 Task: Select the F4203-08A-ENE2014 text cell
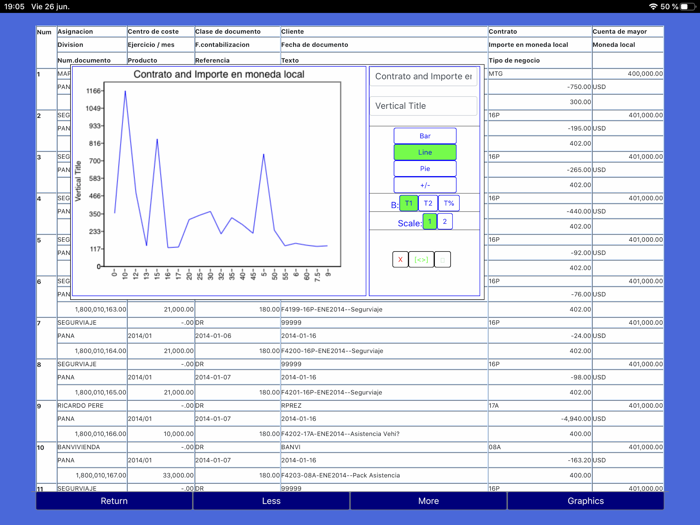(x=384, y=475)
